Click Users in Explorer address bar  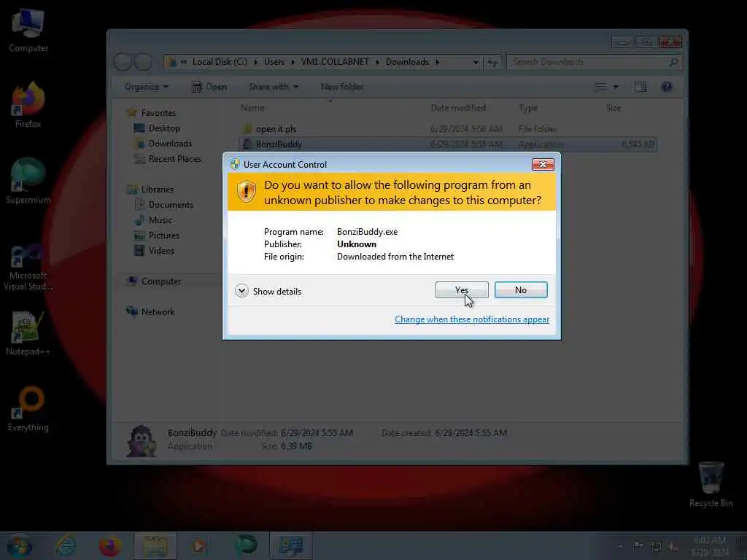(x=274, y=62)
